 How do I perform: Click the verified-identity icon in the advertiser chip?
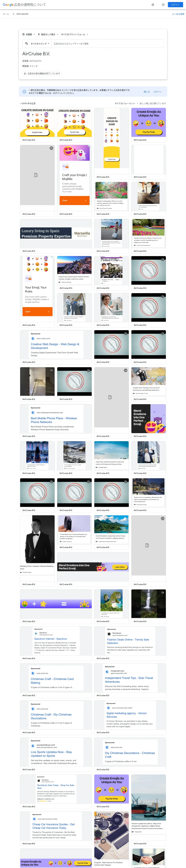pos(25,73)
